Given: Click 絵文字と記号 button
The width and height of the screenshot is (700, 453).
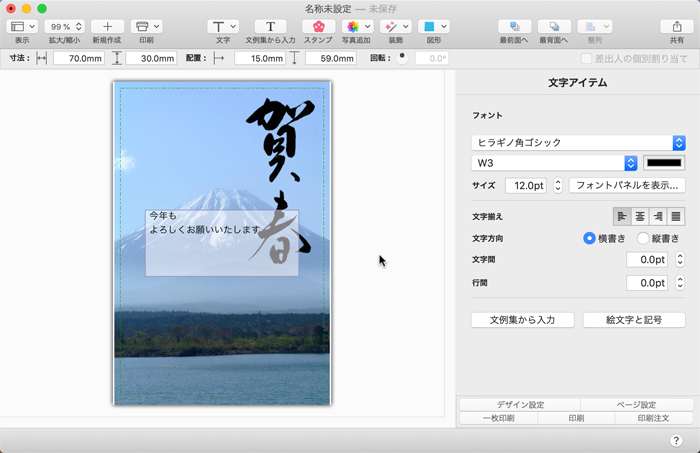Looking at the screenshot, I should coord(633,320).
